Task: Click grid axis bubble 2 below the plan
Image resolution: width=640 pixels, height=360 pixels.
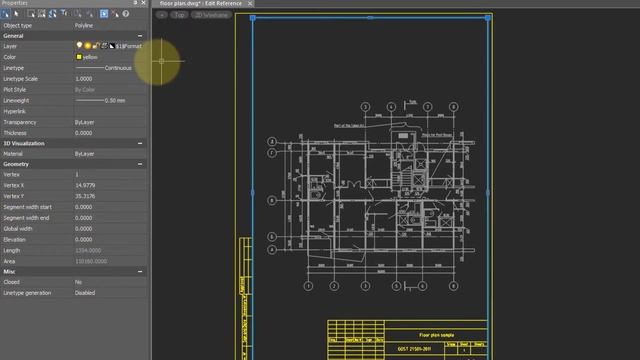Action: [334, 286]
